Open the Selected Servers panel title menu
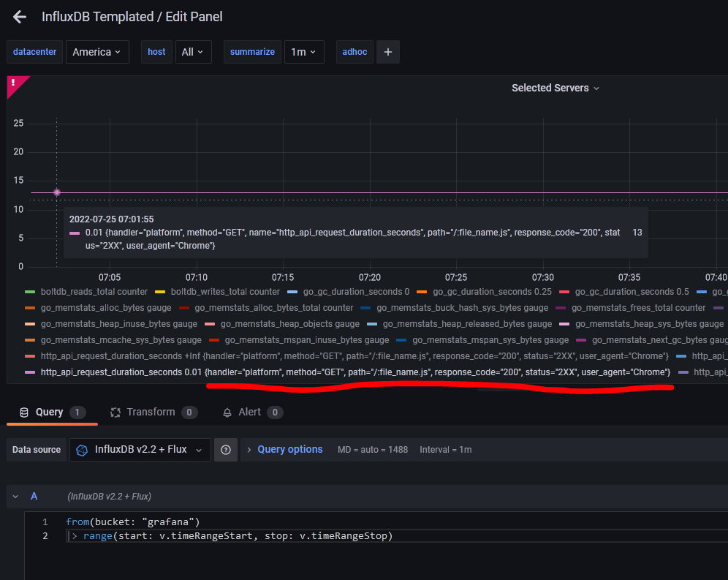728x580 pixels. click(x=556, y=88)
